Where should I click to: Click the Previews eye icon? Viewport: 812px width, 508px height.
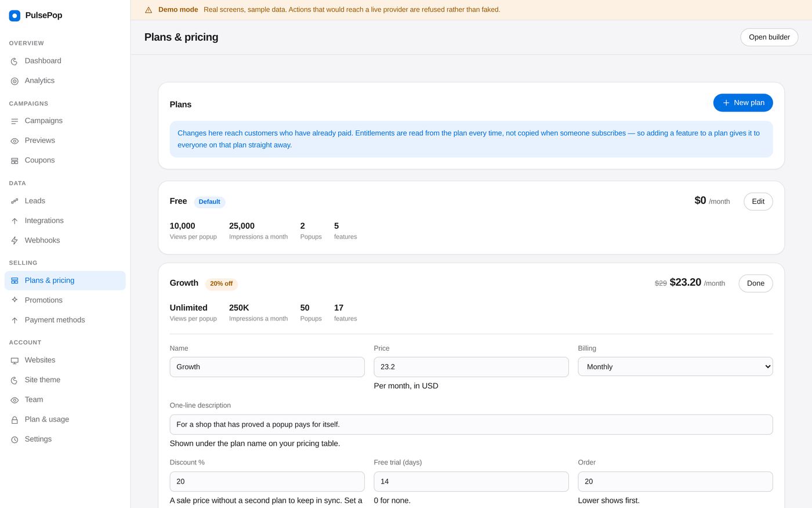pyautogui.click(x=14, y=141)
